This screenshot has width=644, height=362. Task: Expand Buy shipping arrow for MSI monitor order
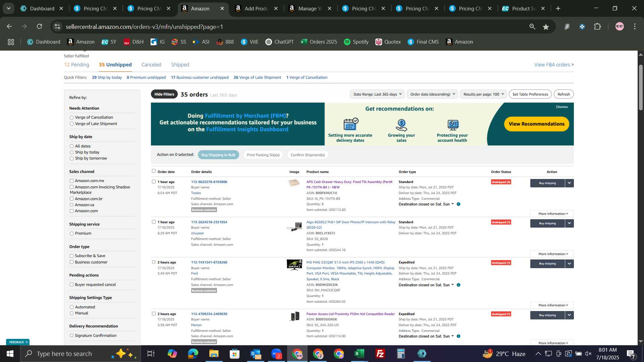pos(569,263)
